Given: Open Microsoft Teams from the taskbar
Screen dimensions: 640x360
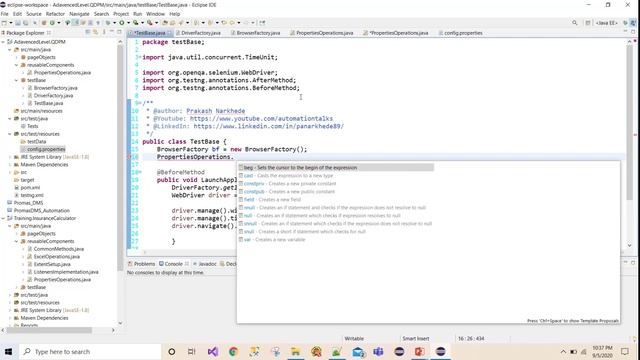Looking at the screenshot, I should pyautogui.click(x=378, y=351).
